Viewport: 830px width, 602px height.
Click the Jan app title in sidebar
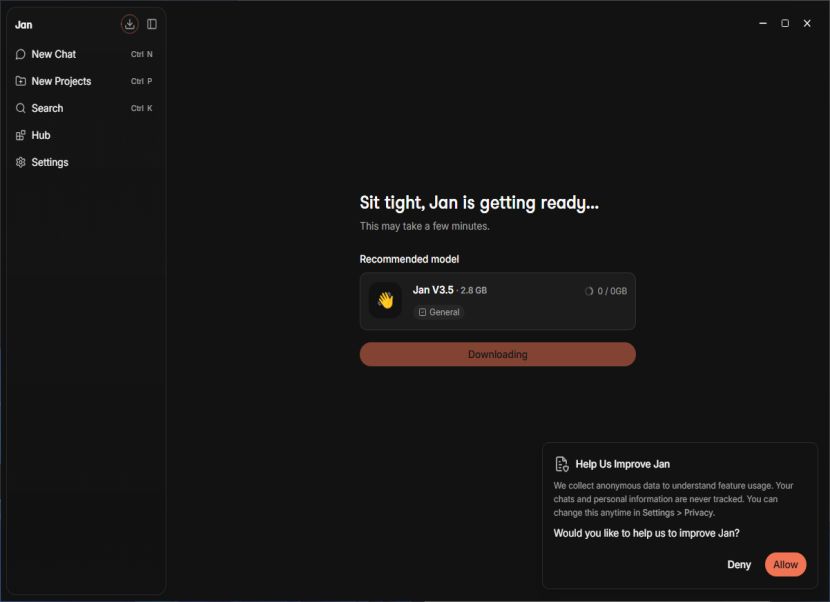click(24, 25)
